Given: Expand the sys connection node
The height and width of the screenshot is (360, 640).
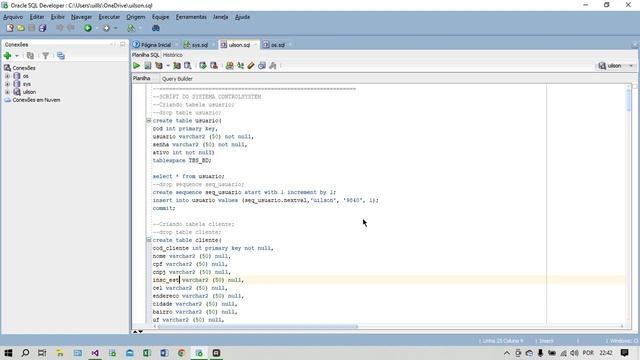Looking at the screenshot, I should tap(7, 84).
